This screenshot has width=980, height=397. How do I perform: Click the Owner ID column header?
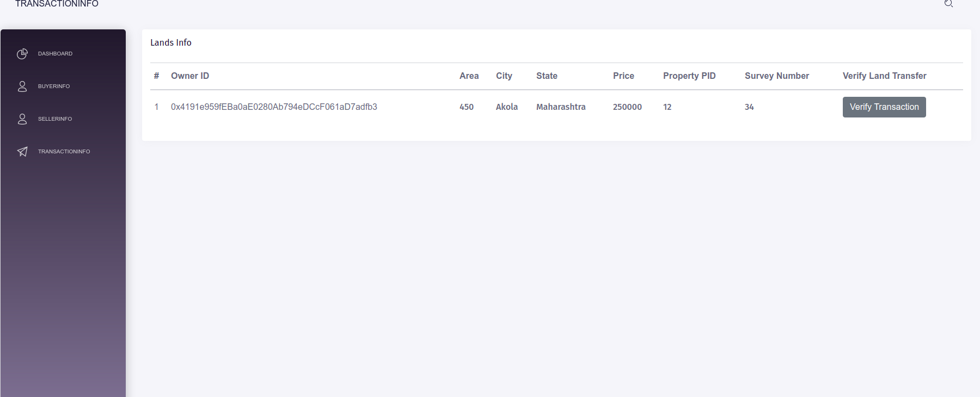click(190, 76)
